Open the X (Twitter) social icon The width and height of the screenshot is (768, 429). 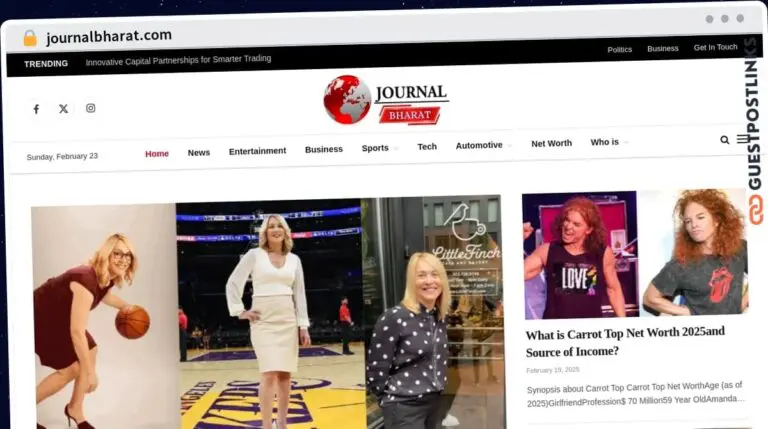63,108
